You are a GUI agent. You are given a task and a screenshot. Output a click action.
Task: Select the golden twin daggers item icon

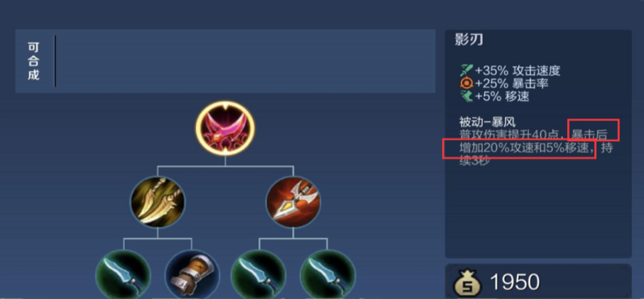pyautogui.click(x=158, y=201)
